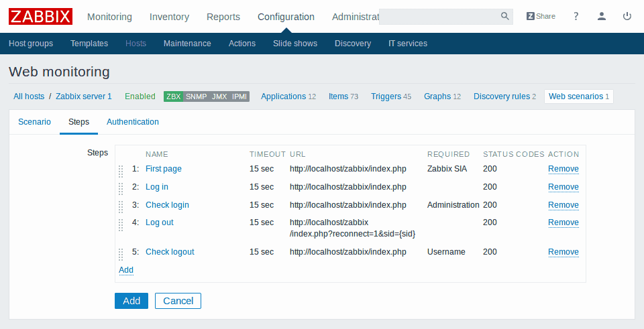Click drag handle for Check logout step
This screenshot has height=329, width=644.
click(121, 253)
